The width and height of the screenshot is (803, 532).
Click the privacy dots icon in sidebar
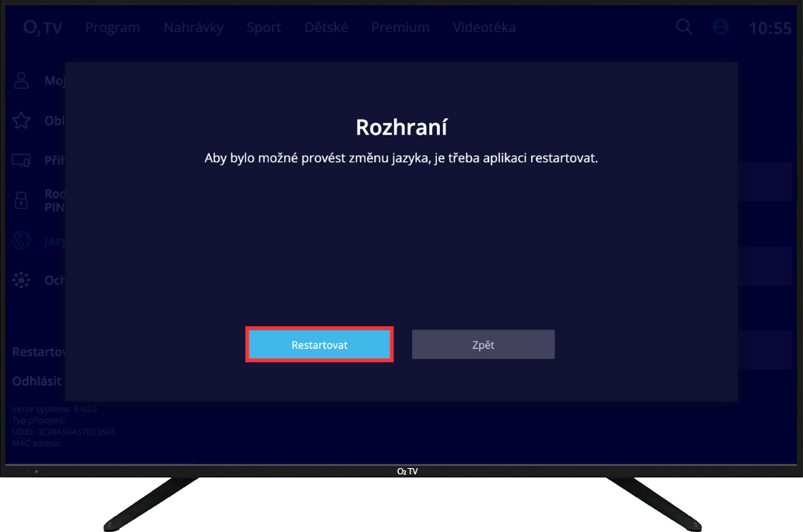tap(22, 280)
